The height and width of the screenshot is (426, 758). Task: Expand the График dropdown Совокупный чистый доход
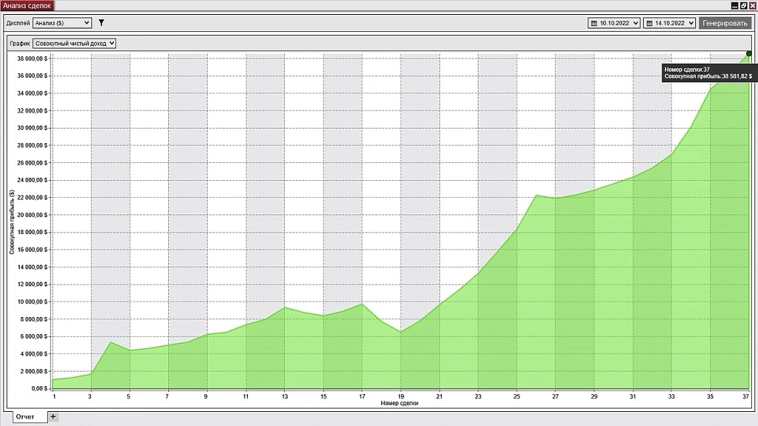click(x=74, y=43)
